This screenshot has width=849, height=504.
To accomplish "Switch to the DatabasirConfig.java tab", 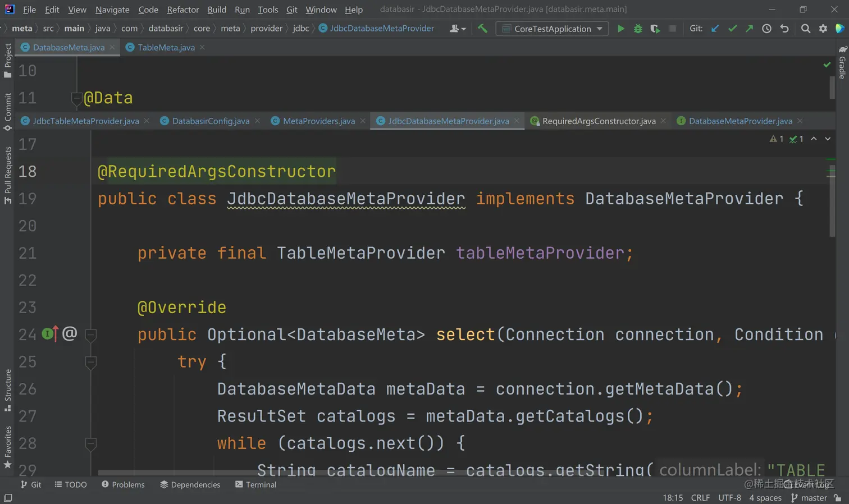I will point(211,121).
